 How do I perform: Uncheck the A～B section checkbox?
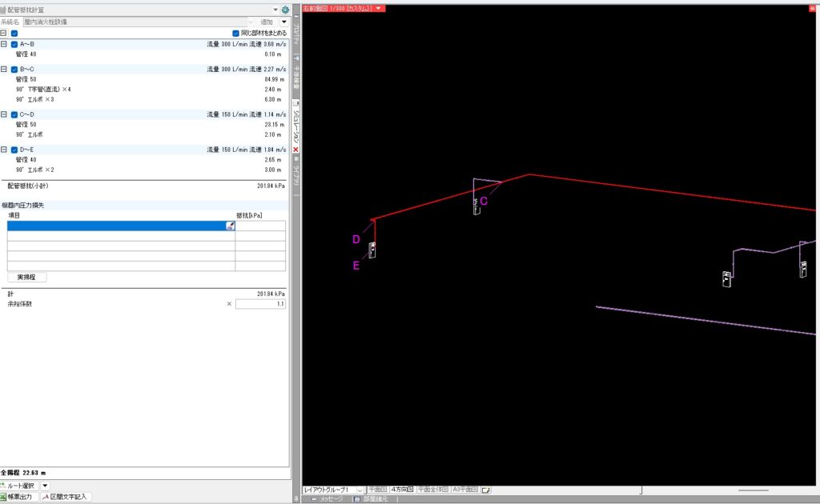14,44
